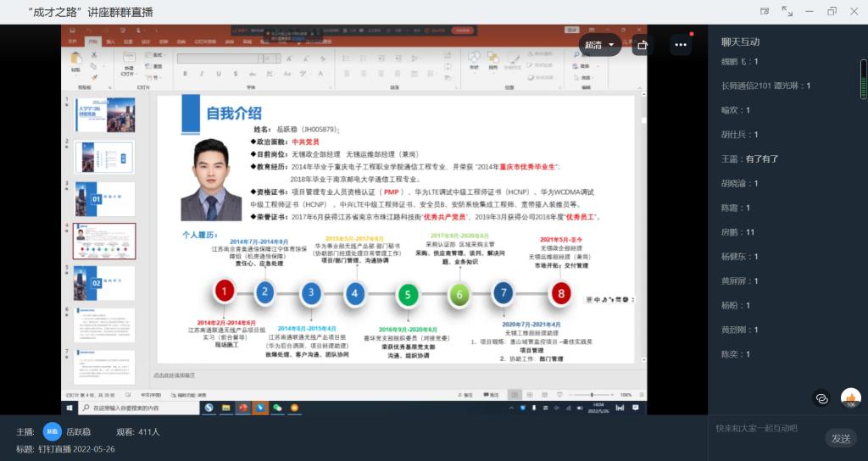The width and height of the screenshot is (868, 461).
Task: Click the mini-window mode icon in title bar
Action: click(765, 11)
